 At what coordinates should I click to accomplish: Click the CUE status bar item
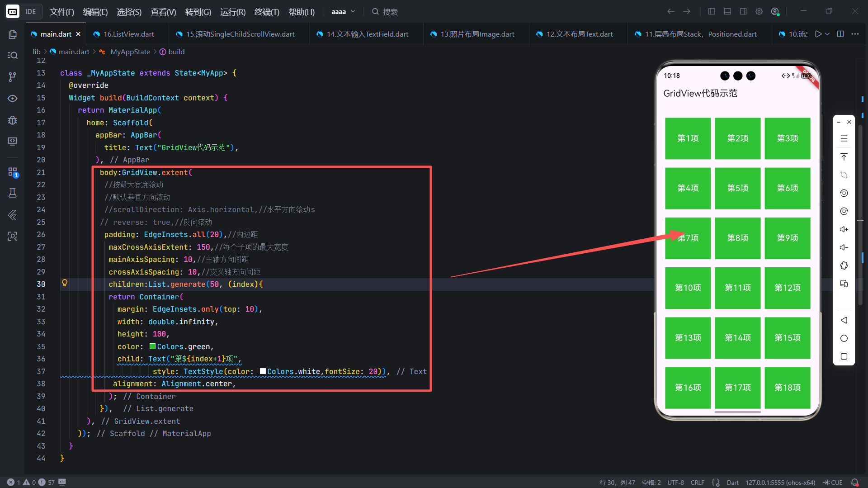(833, 482)
